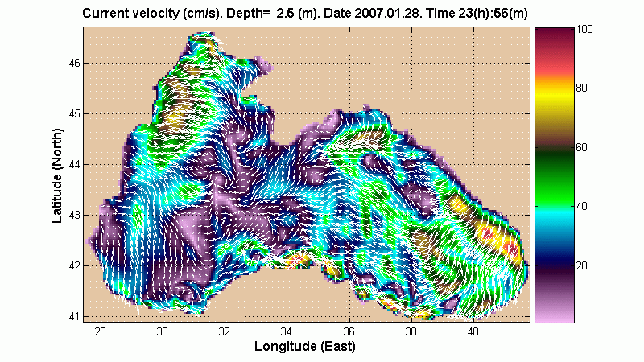Click the latitude tick label 44
This screenshot has height=362, width=644.
coord(75,165)
